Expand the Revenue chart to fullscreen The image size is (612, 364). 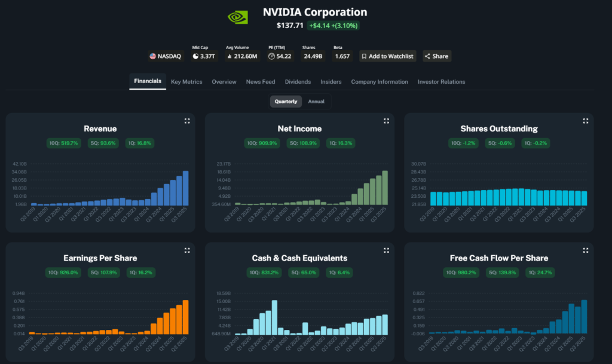coord(187,121)
